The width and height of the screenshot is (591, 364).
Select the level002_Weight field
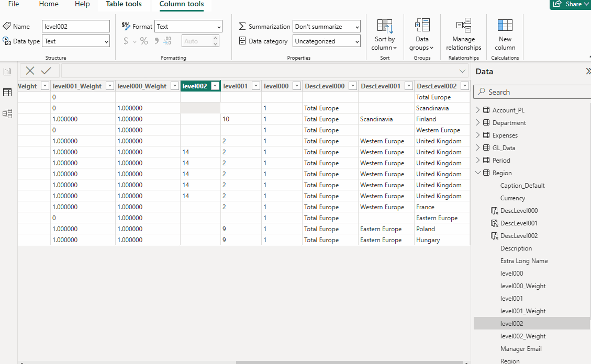(522, 336)
